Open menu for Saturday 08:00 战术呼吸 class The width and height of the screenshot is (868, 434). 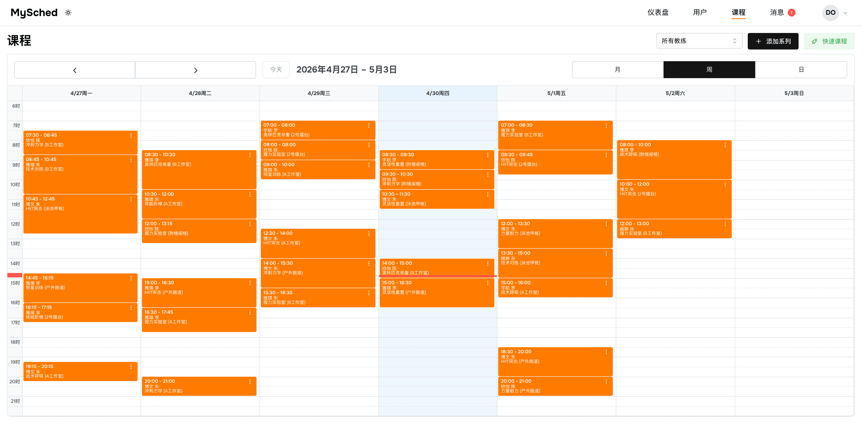point(725,145)
